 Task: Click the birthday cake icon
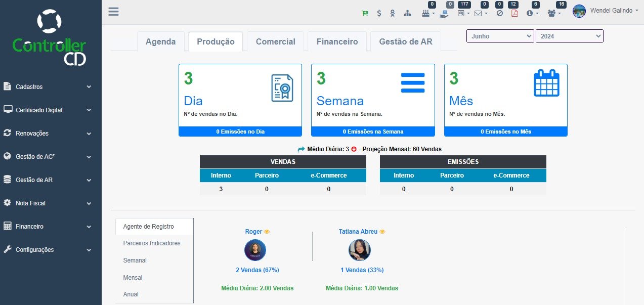click(426, 13)
